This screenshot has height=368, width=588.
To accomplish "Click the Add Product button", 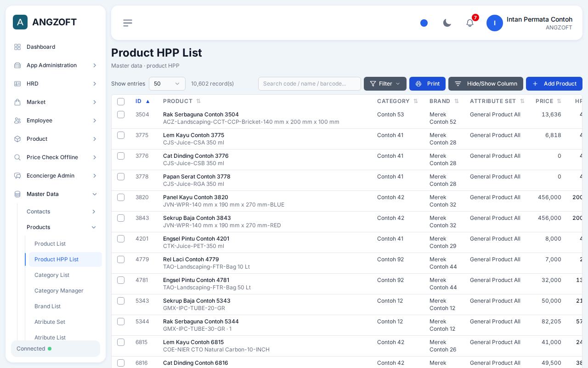I will (x=554, y=84).
